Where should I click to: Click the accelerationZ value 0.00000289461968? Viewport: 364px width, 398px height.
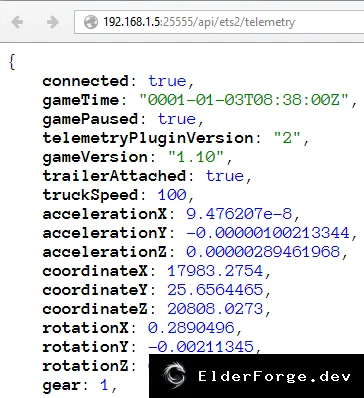[263, 252]
